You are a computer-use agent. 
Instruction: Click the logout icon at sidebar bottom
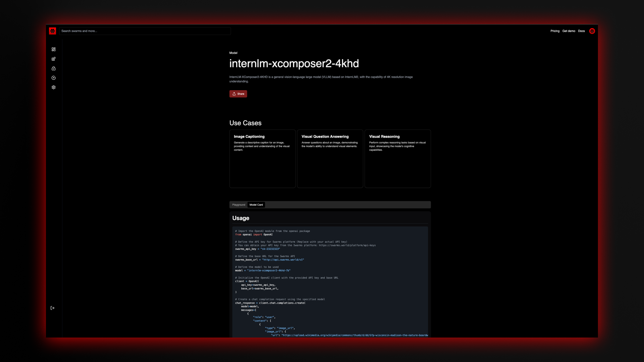[53, 308]
